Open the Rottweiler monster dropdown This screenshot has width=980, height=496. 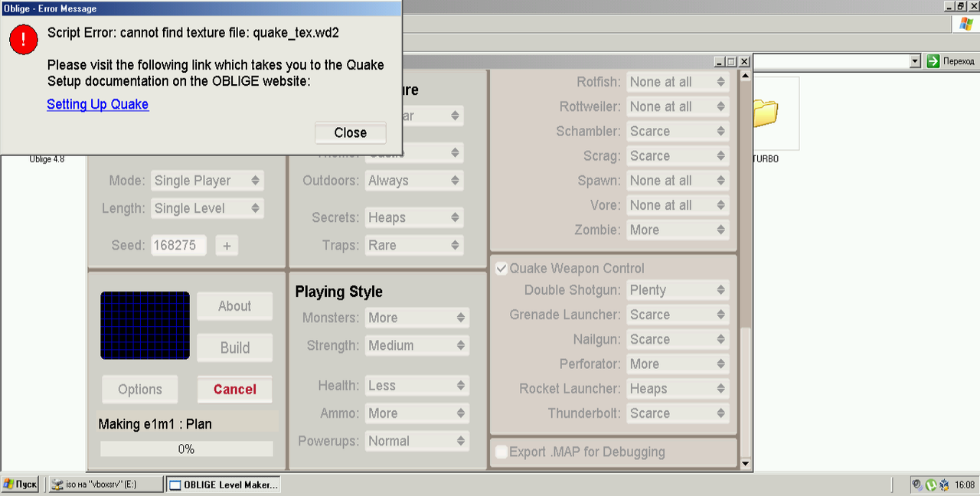tap(678, 106)
